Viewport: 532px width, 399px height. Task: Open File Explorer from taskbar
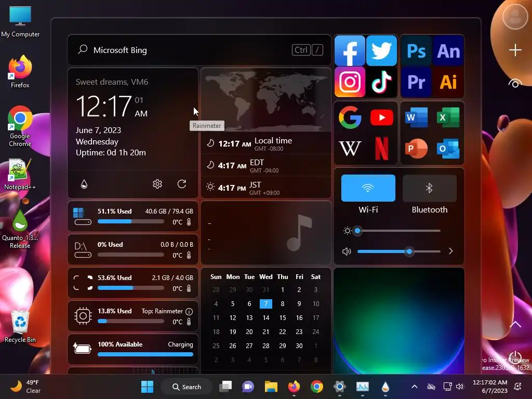tap(271, 387)
